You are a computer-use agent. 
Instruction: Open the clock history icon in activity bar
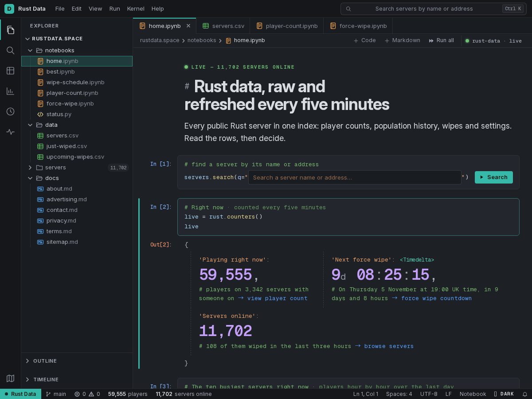11,112
